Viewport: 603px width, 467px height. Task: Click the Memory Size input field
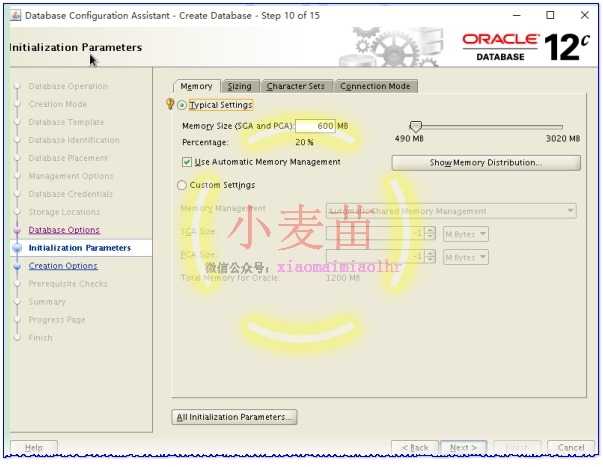click(315, 126)
